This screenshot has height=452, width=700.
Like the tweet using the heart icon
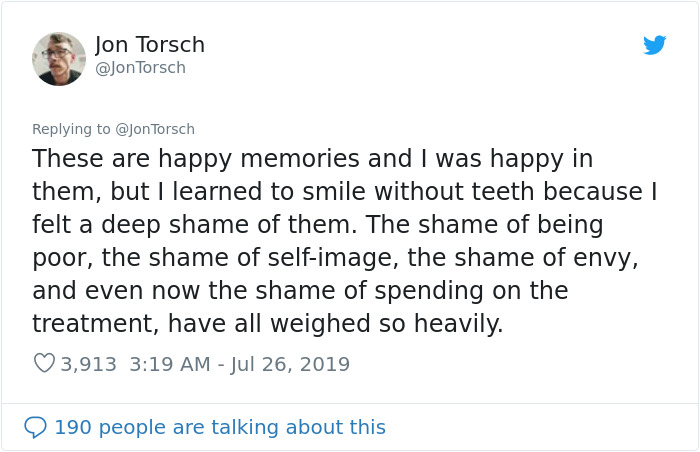(x=44, y=364)
